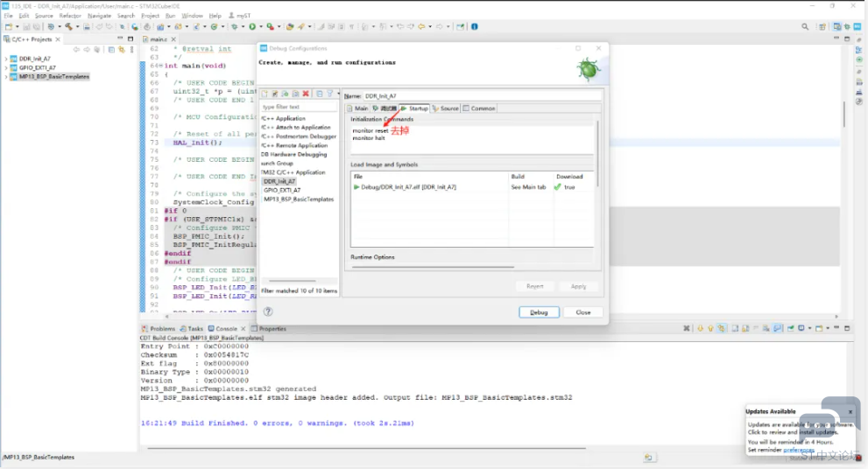Click the type filter text field
This screenshot has width=868, height=469.
click(299, 107)
